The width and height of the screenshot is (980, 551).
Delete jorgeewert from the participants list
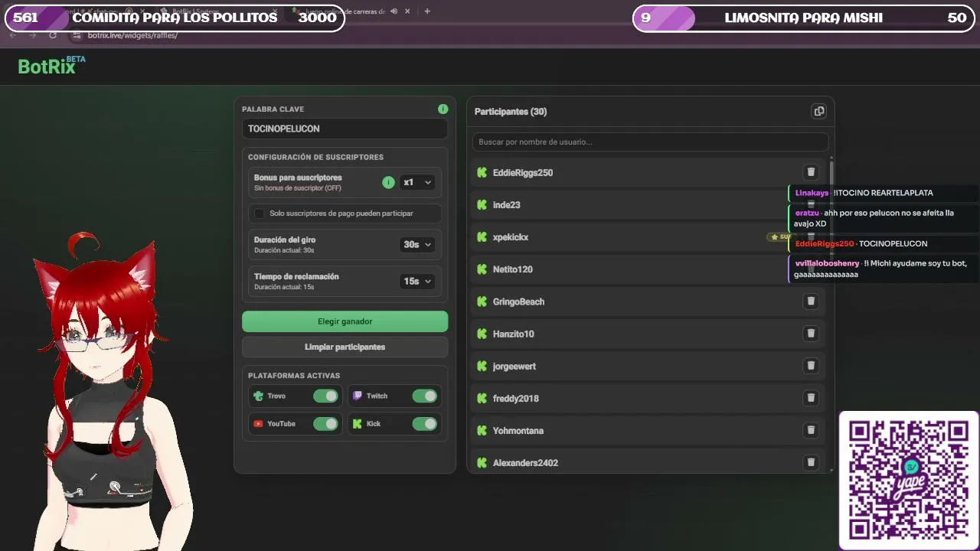tap(811, 366)
